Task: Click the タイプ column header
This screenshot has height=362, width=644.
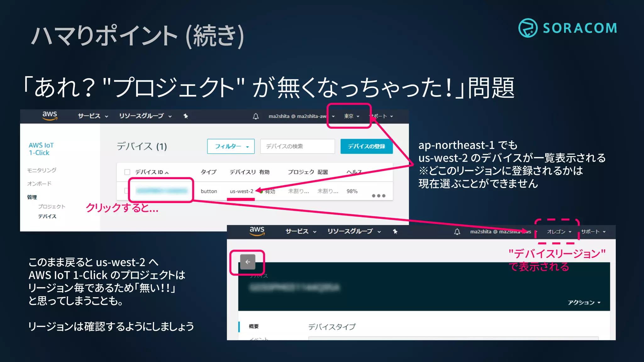Action: (x=208, y=172)
